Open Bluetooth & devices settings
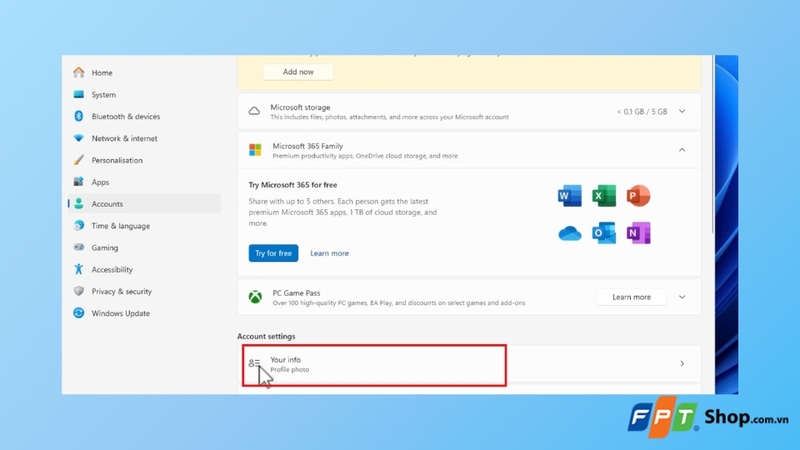Screen dimensions: 800x450 click(144, 116)
